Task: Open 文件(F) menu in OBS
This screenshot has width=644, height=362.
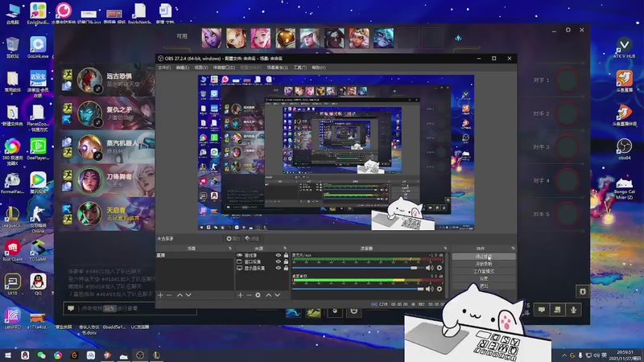Action: (164, 68)
